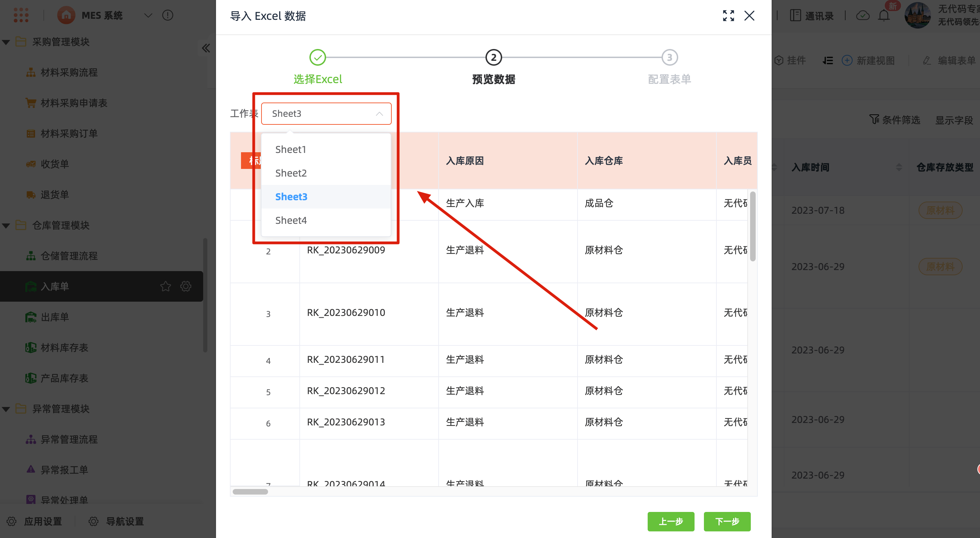The height and width of the screenshot is (538, 980).
Task: Click the 上一步 button
Action: tap(670, 521)
